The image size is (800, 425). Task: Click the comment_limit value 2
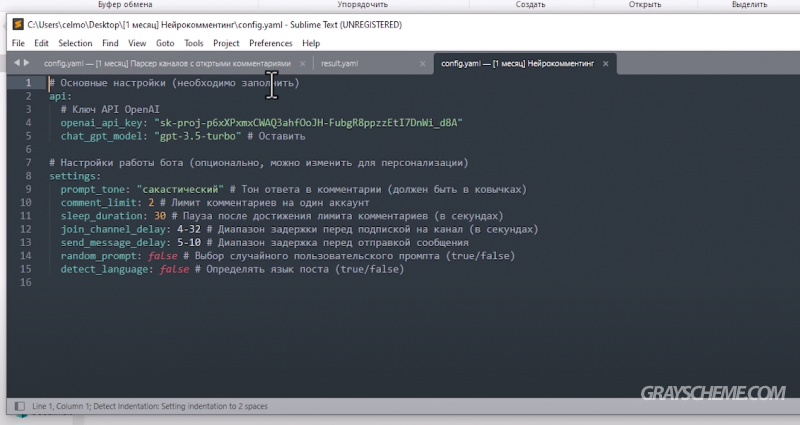click(x=151, y=203)
